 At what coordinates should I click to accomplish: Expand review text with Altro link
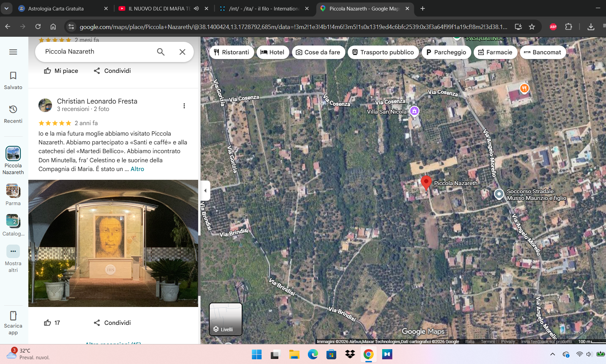pos(137,169)
